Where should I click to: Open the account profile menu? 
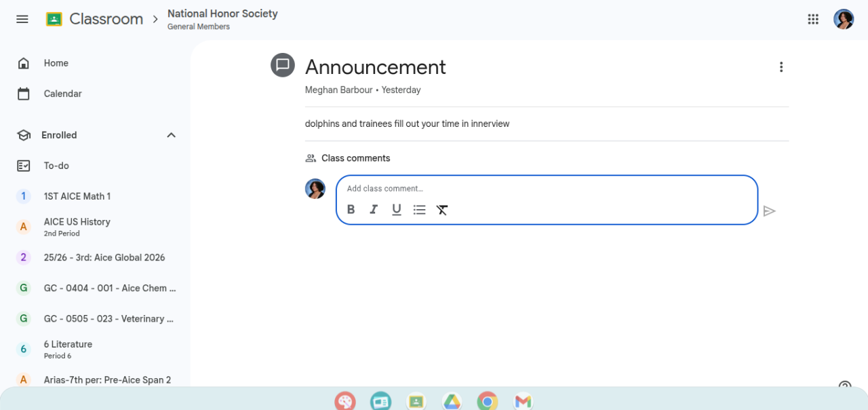[x=844, y=19]
